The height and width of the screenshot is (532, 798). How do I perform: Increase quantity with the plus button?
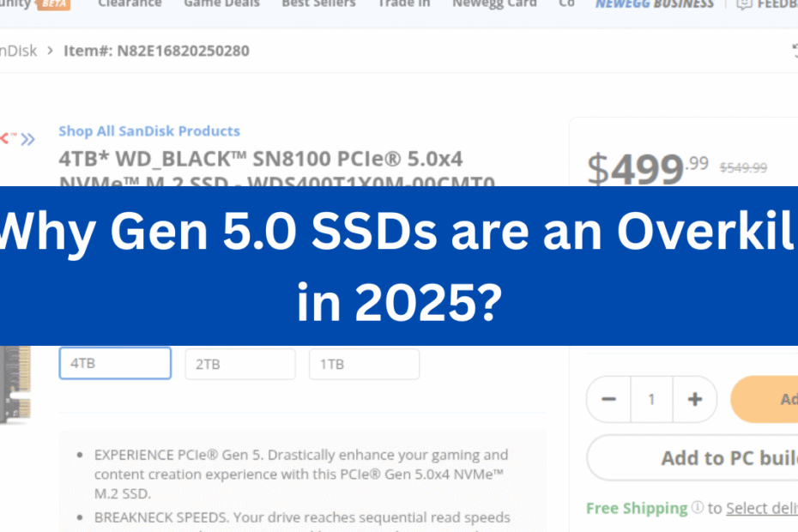[x=695, y=399]
